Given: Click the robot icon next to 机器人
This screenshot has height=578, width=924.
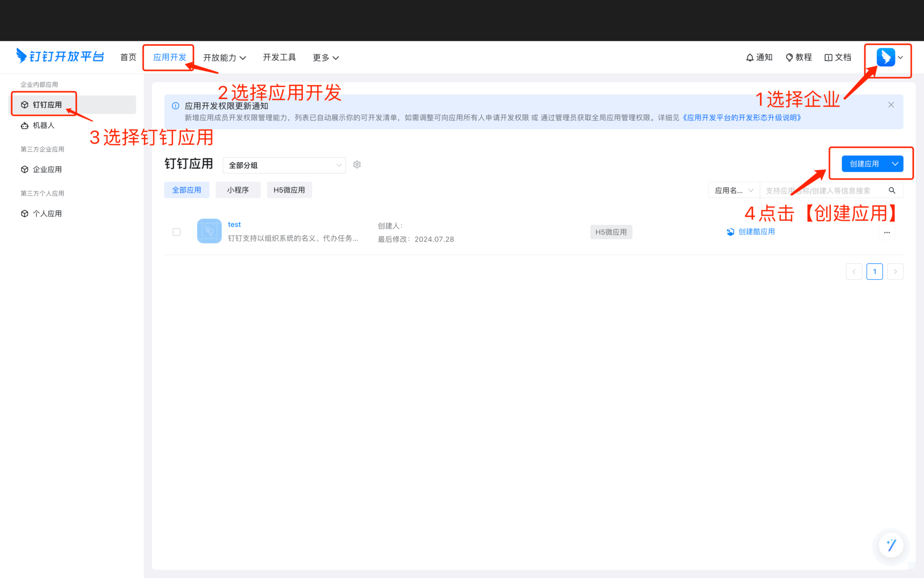Looking at the screenshot, I should point(25,125).
